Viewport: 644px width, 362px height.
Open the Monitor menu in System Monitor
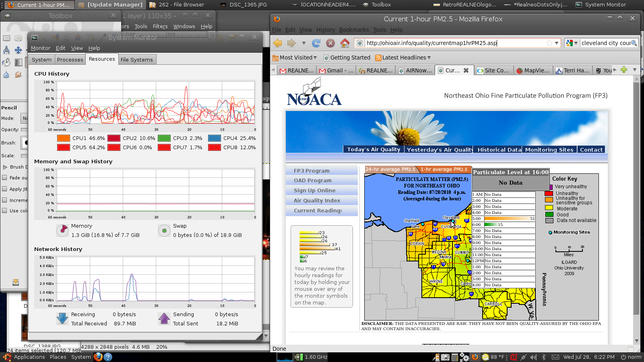(x=41, y=48)
